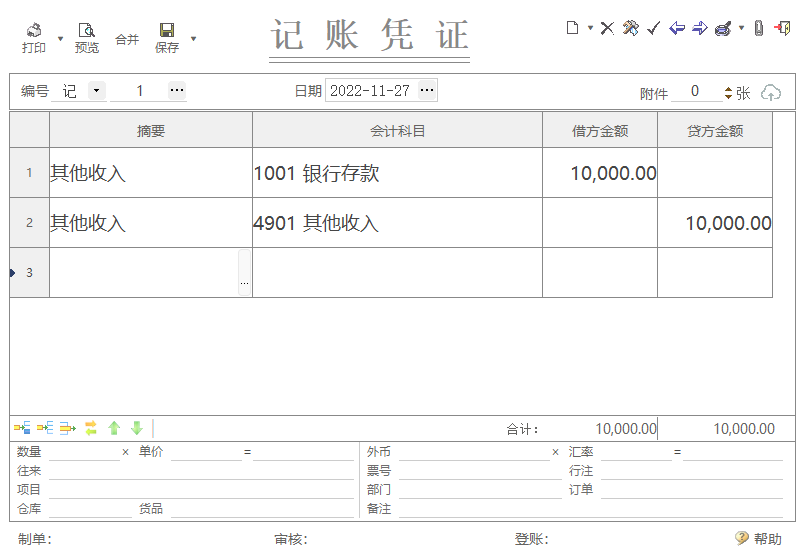Screen dimensions: 803x551
Task: Click the 附件 count field
Action: 696,92
